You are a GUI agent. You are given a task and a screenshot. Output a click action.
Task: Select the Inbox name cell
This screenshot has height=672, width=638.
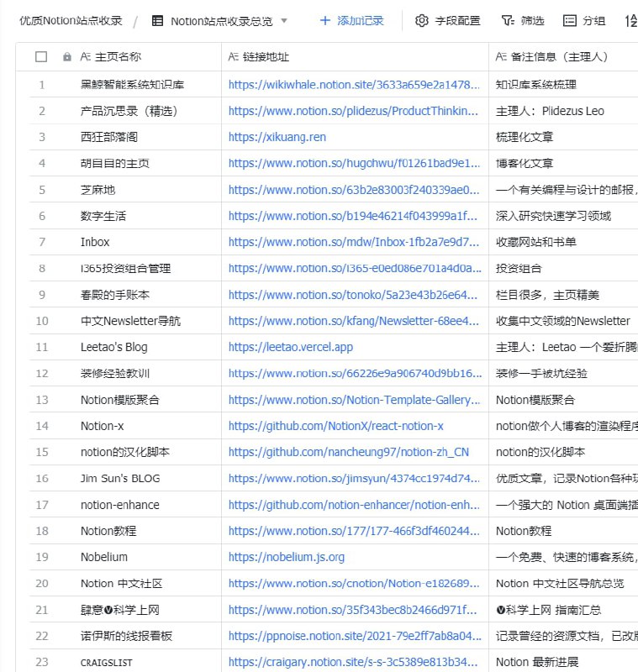point(95,242)
